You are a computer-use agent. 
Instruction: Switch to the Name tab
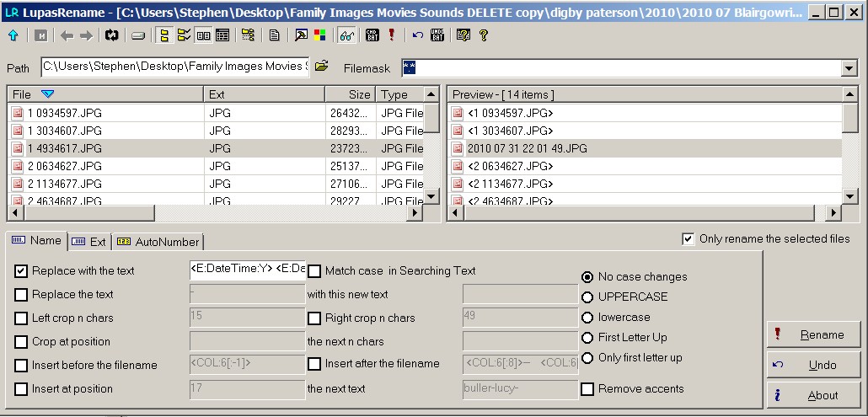point(37,241)
